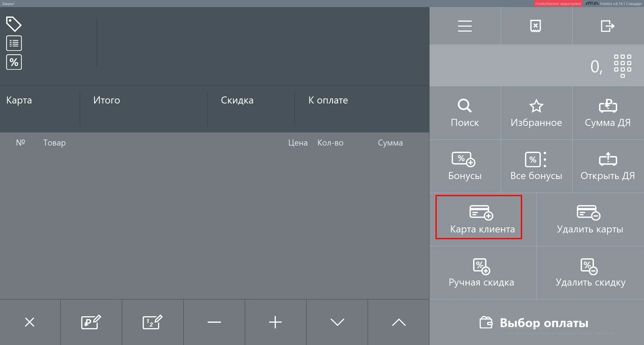Image resolution: width=644 pixels, height=345 pixels.
Task: Click the edit price ruble icon
Action: (x=91, y=322)
